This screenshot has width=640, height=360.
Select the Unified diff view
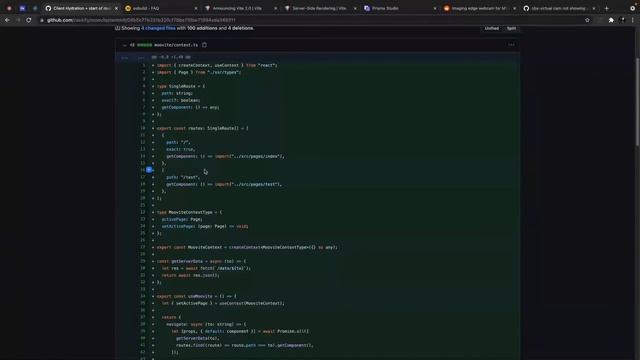[491, 28]
